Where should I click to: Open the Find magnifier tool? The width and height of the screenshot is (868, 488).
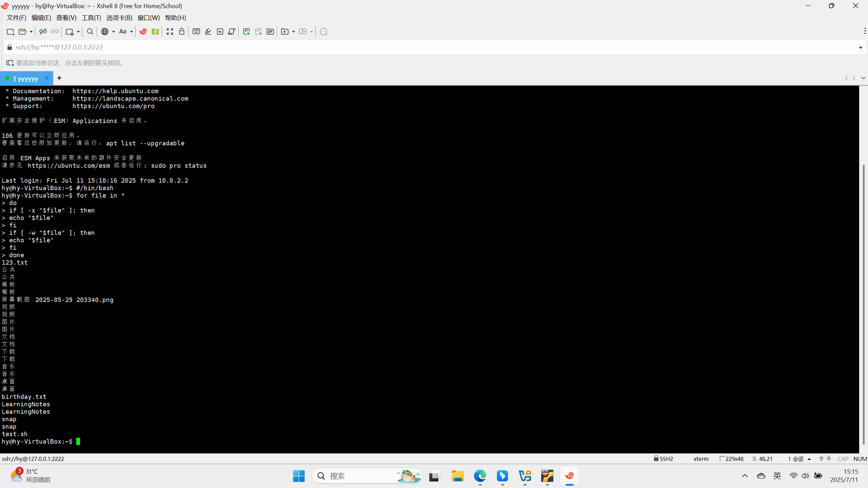click(90, 32)
